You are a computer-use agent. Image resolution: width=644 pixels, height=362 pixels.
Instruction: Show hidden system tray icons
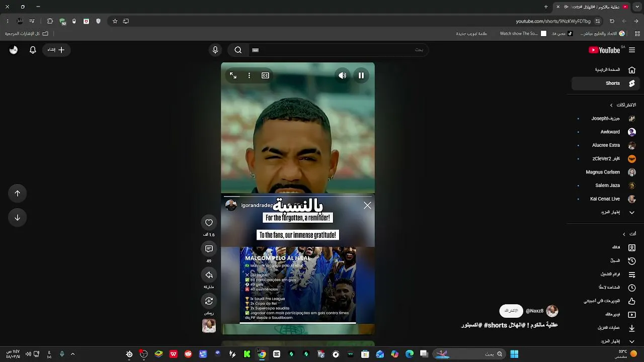pyautogui.click(x=72, y=354)
